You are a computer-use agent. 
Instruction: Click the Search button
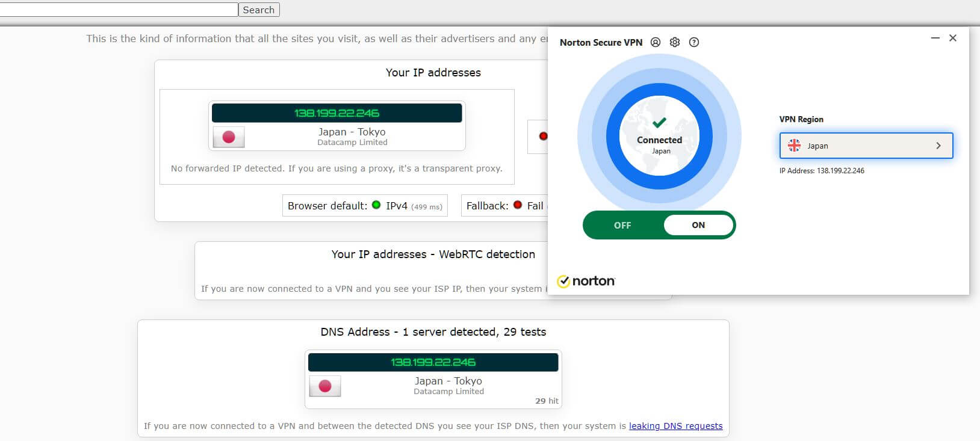coord(259,10)
